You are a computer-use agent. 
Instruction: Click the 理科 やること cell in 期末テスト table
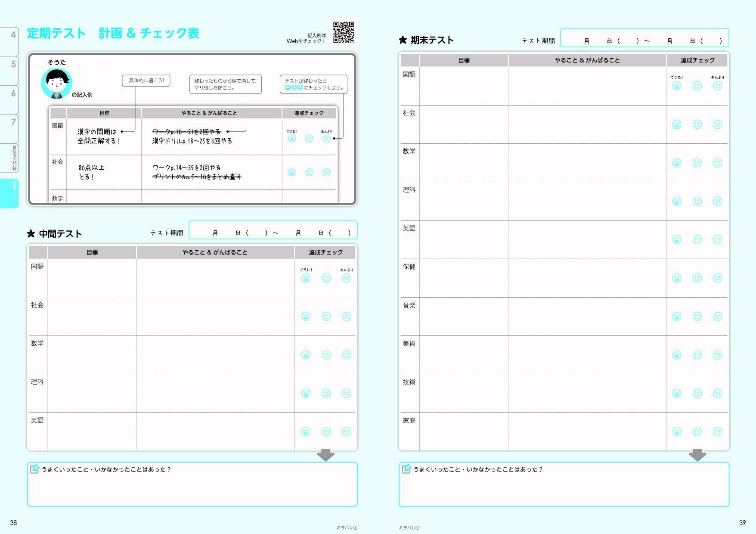pos(587,201)
